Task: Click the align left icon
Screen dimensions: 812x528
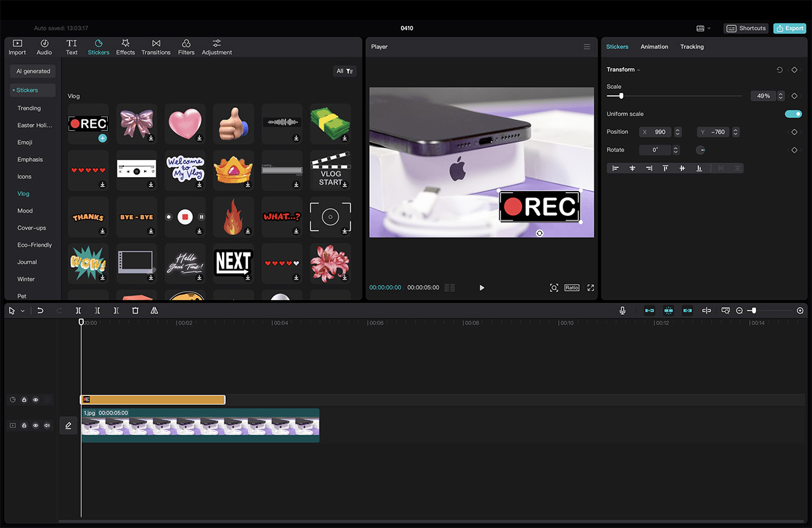Action: point(615,168)
